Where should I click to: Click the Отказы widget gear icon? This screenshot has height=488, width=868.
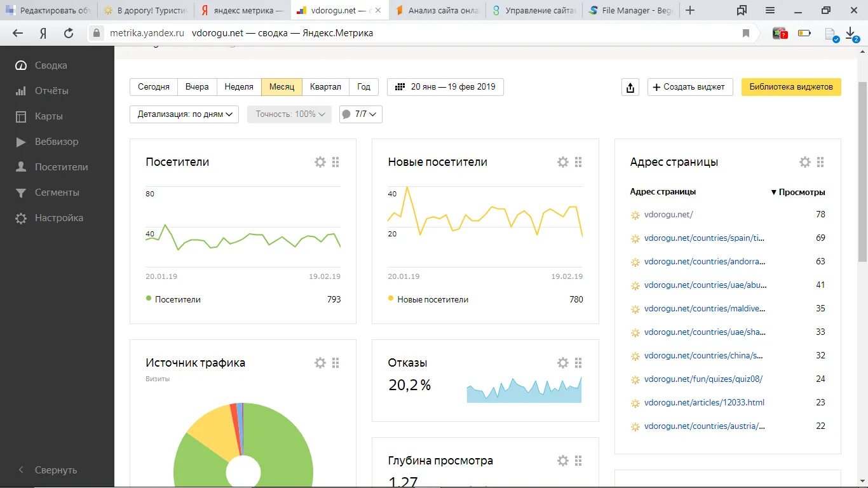563,363
